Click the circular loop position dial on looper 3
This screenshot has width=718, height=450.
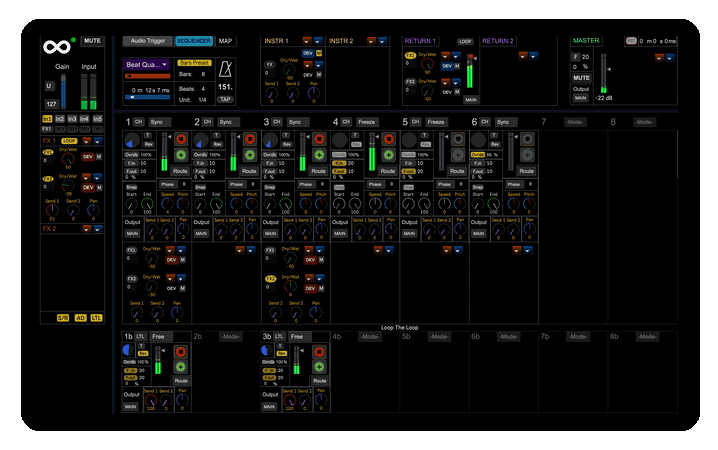[x=270, y=139]
